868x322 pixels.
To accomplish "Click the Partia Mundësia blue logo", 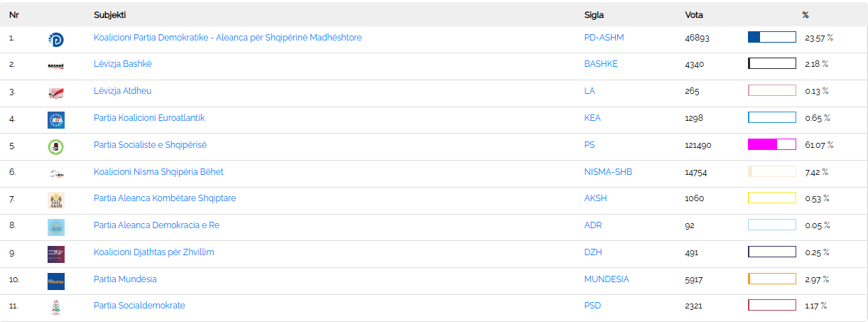I will tap(55, 281).
